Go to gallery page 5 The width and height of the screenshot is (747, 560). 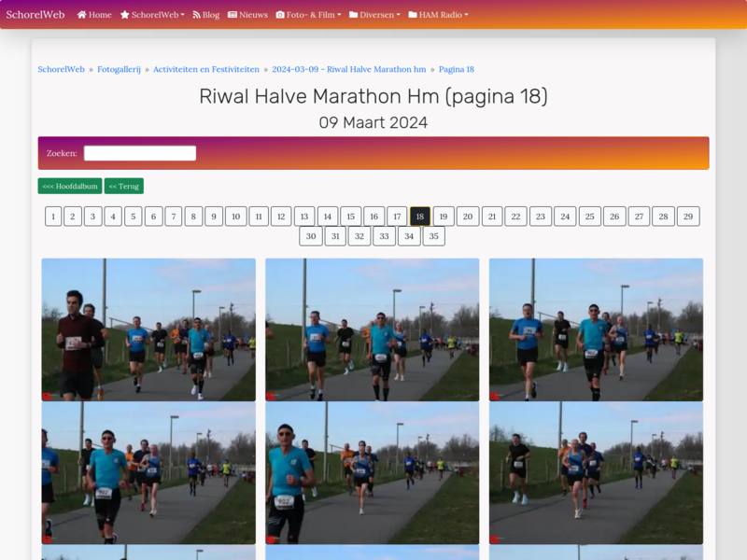pyautogui.click(x=134, y=217)
